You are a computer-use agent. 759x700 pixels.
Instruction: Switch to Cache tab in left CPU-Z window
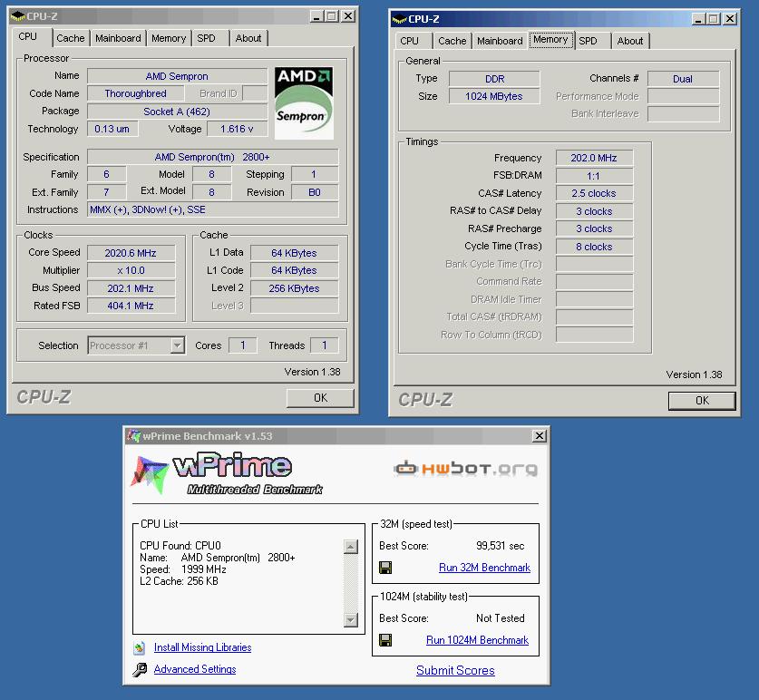coord(70,38)
